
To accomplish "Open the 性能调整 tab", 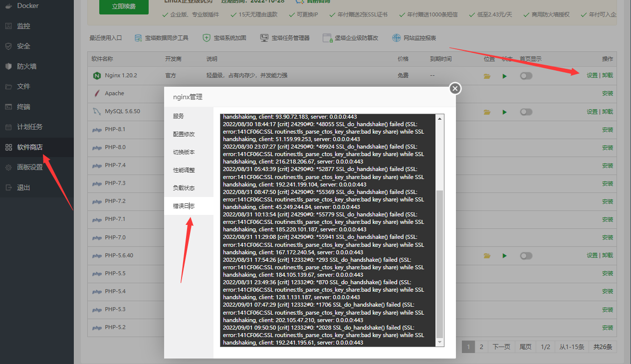I will [189, 170].
